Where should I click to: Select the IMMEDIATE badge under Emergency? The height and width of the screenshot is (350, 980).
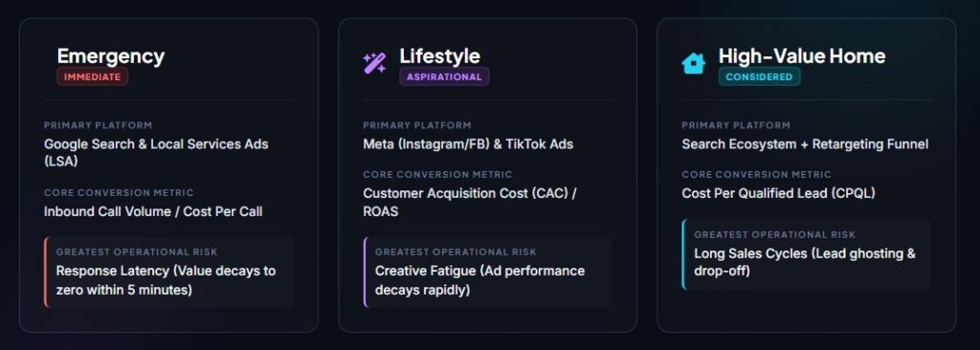point(93,77)
